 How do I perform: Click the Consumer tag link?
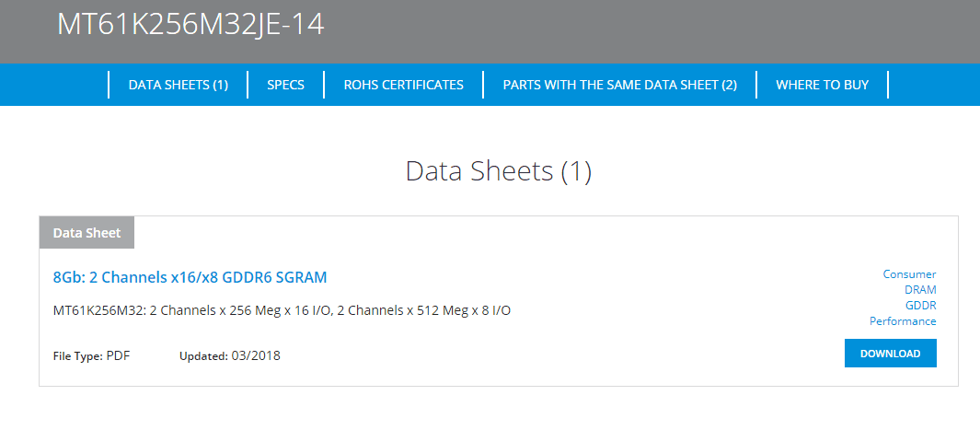pos(909,274)
